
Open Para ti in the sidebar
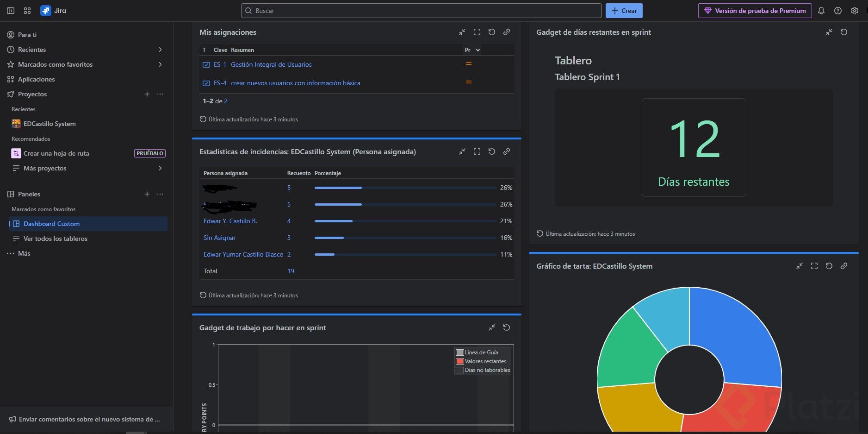[87, 35]
